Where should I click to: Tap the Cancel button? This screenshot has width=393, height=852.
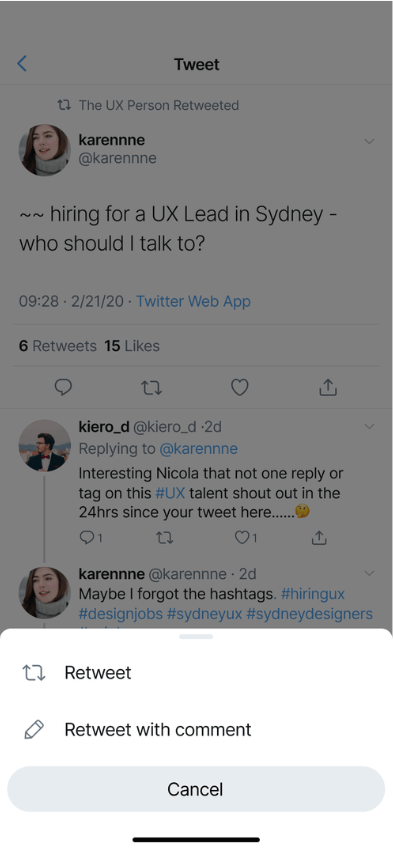pos(196,789)
